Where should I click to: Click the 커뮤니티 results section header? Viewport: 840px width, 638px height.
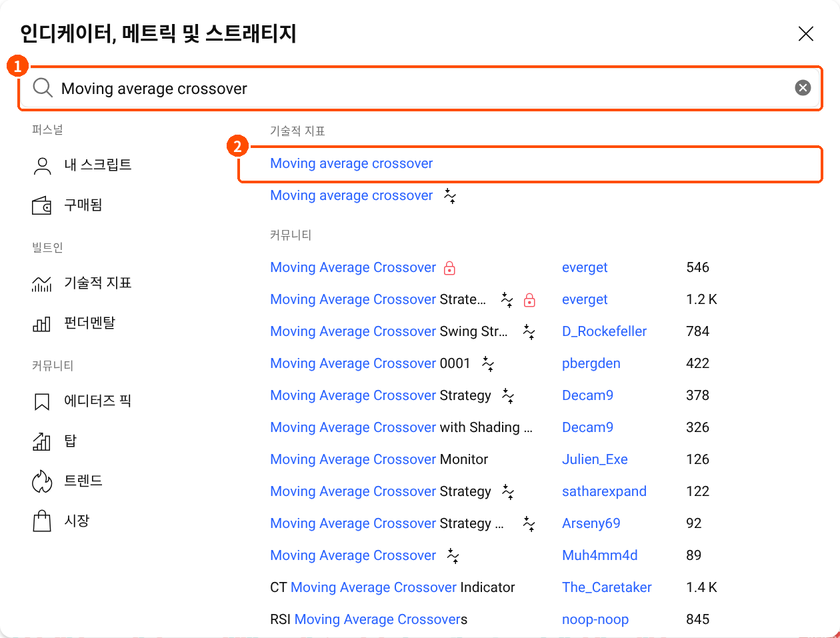(291, 235)
